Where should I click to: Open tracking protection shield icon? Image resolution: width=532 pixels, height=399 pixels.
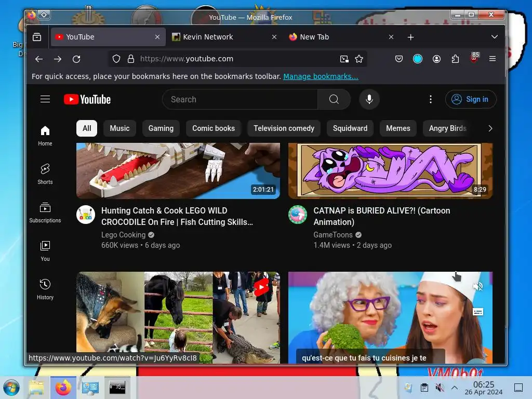[116, 59]
